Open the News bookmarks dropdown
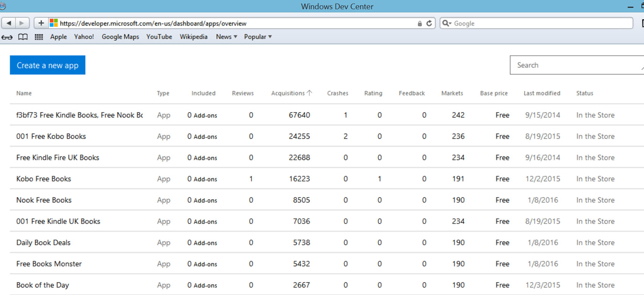644x295 pixels. tap(227, 37)
